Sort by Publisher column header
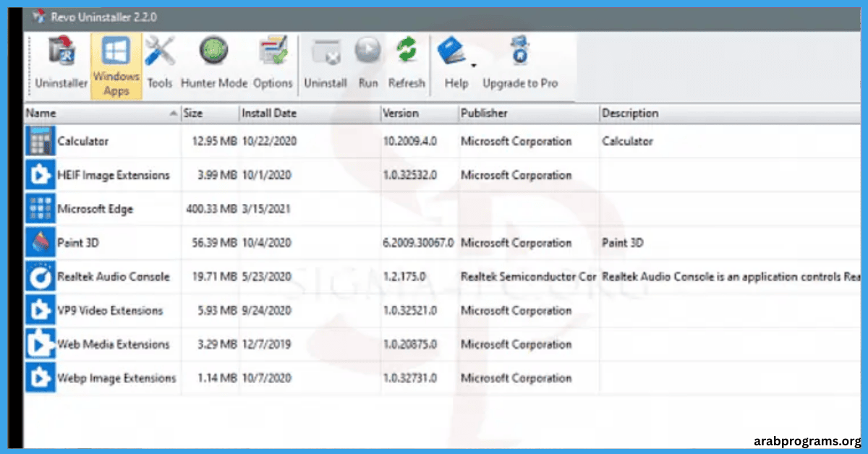 [529, 113]
